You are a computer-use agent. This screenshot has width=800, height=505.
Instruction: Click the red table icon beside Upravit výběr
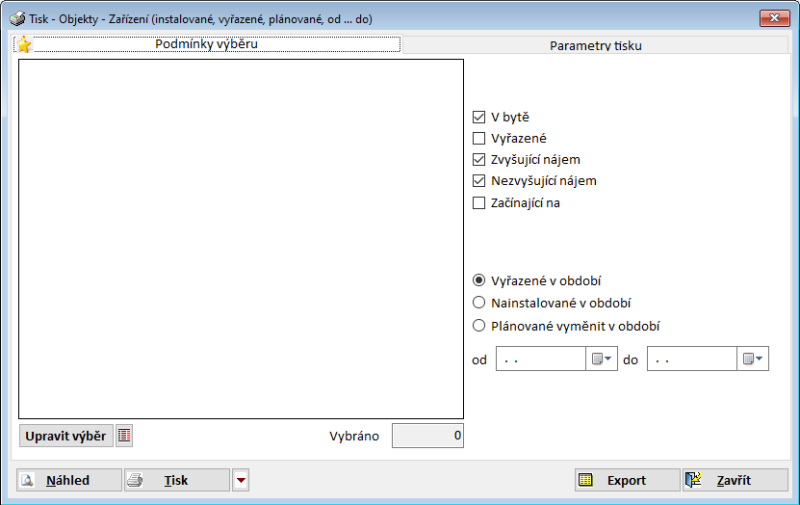pyautogui.click(x=124, y=436)
